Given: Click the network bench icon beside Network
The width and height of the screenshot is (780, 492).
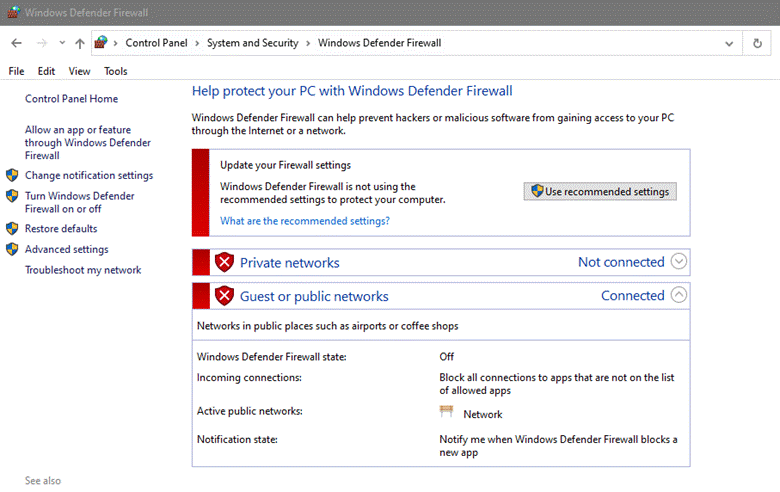Looking at the screenshot, I should point(446,411).
